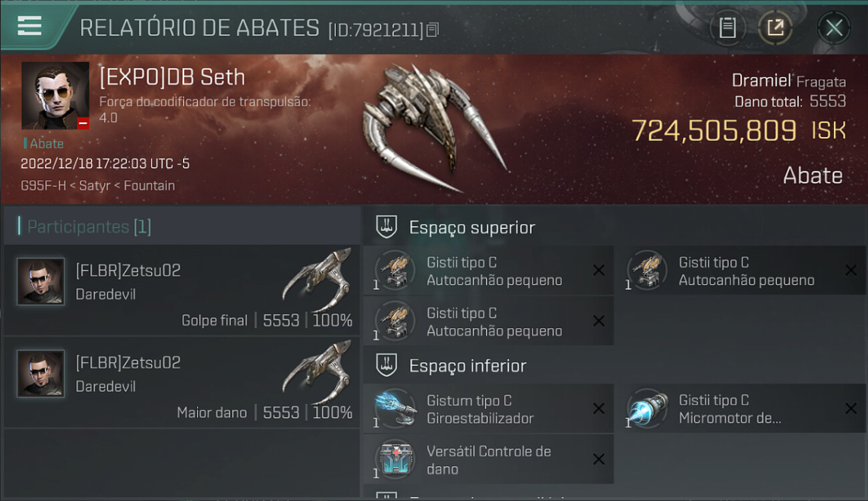Open the clipboard notes icon in header
The width and height of the screenshot is (868, 501).
[x=728, y=28]
